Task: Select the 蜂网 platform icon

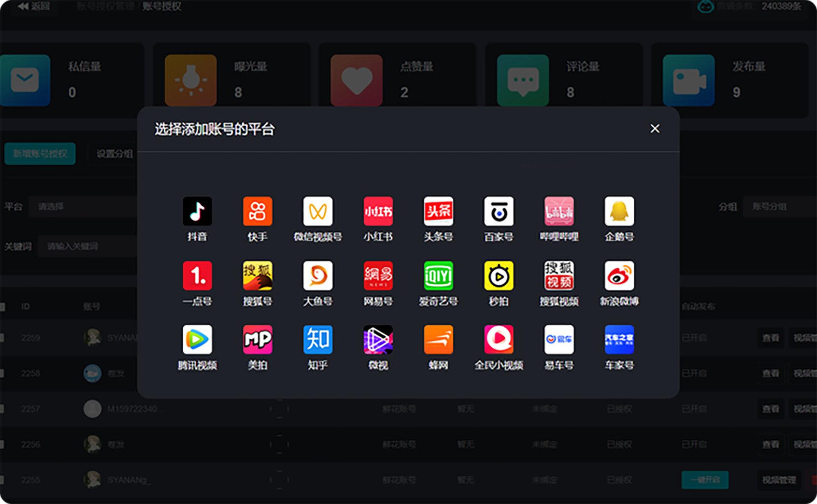Action: click(438, 339)
